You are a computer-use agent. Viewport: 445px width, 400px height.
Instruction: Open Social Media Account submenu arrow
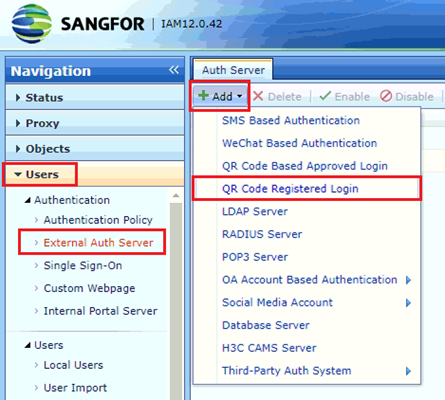(408, 303)
